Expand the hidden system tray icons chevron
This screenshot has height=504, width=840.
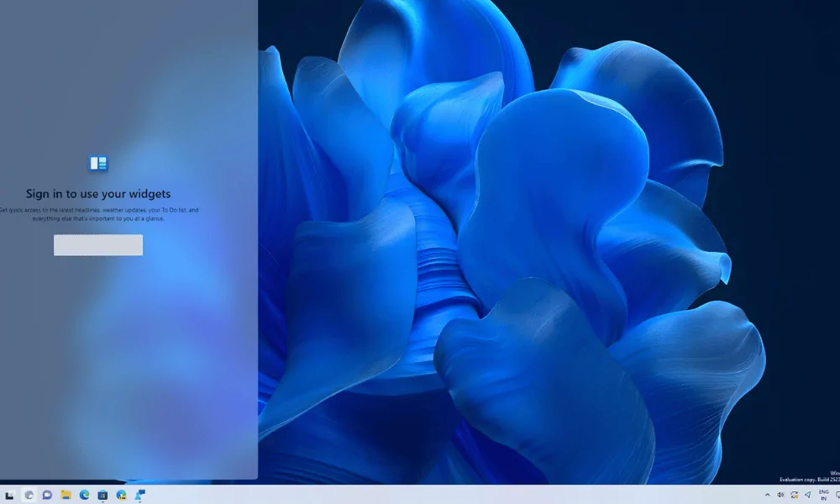click(x=767, y=495)
